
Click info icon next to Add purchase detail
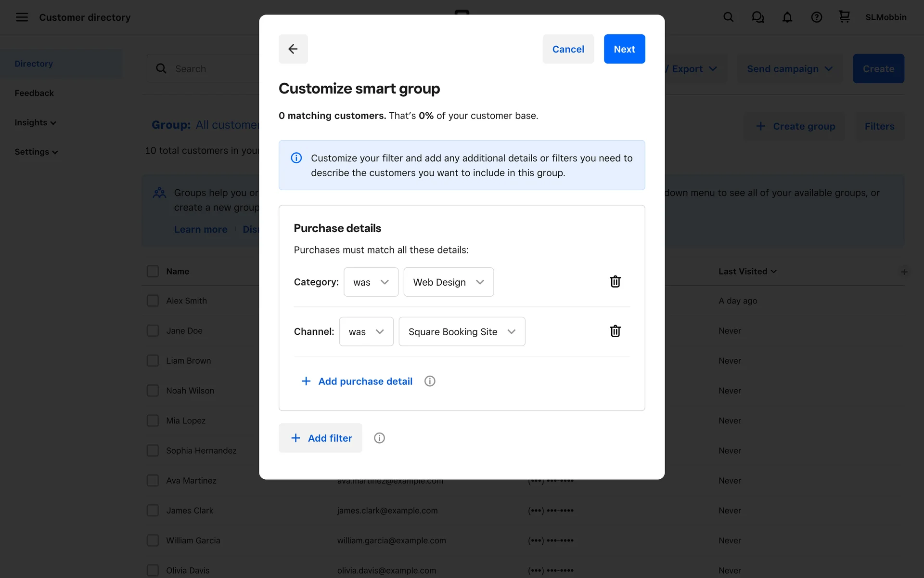click(x=430, y=381)
